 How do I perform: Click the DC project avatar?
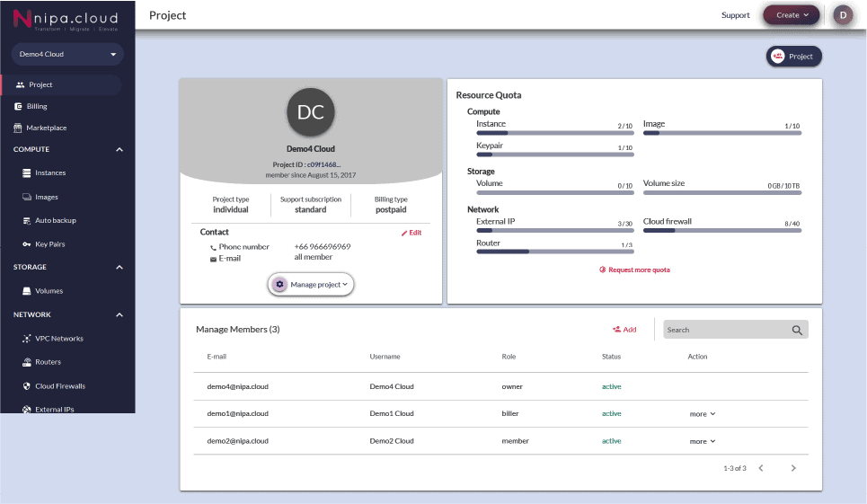tap(311, 112)
